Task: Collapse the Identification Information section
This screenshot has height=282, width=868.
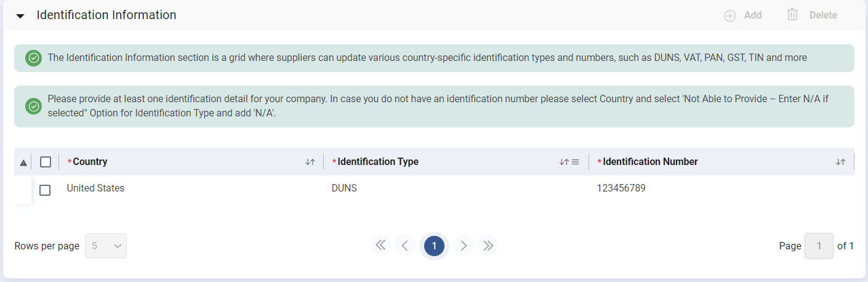Action: pyautogui.click(x=20, y=16)
